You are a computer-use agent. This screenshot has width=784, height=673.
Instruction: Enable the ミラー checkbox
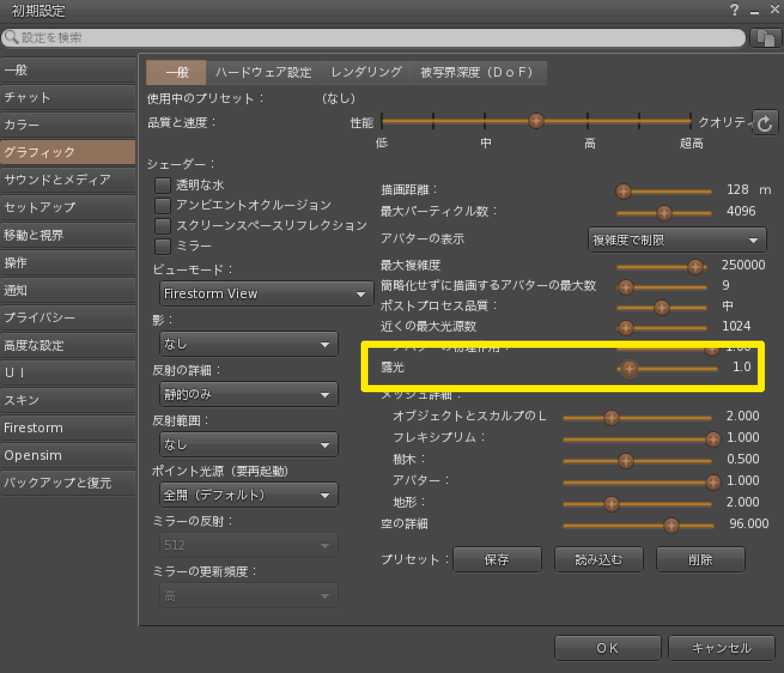click(162, 247)
